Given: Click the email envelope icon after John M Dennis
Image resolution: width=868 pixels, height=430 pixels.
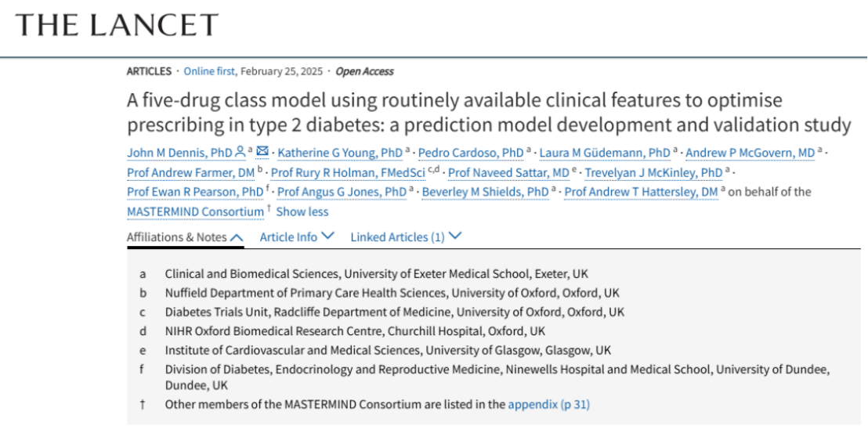Looking at the screenshot, I should click(262, 150).
